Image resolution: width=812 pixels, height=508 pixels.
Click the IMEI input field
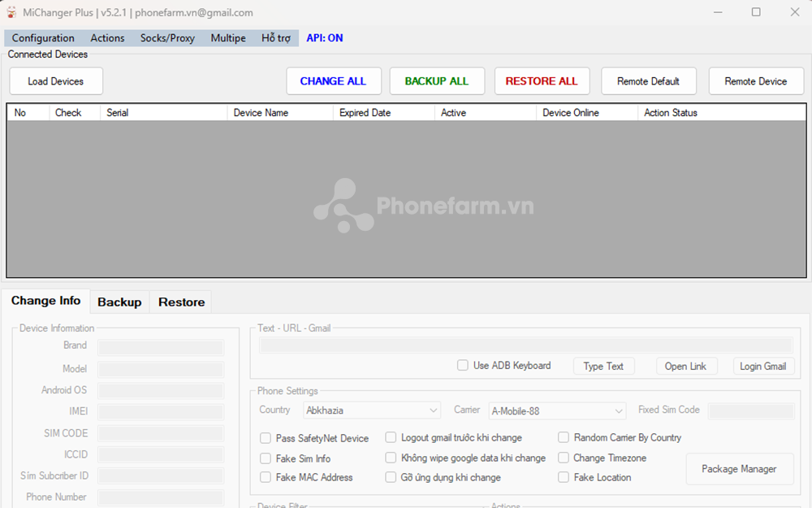[161, 412]
